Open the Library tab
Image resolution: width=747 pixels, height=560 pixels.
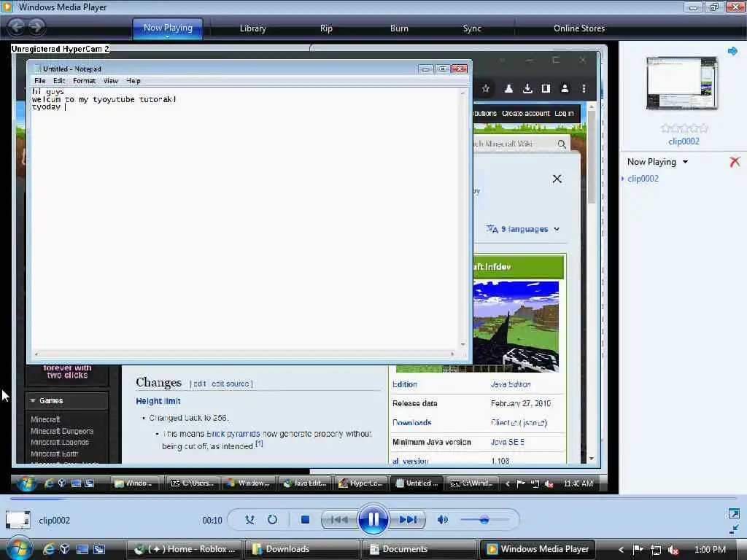tap(252, 28)
